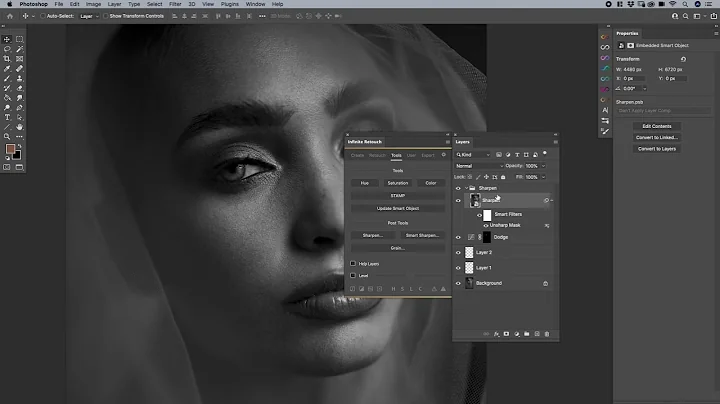Select the Hand tool
720x404 pixels.
pos(19,127)
